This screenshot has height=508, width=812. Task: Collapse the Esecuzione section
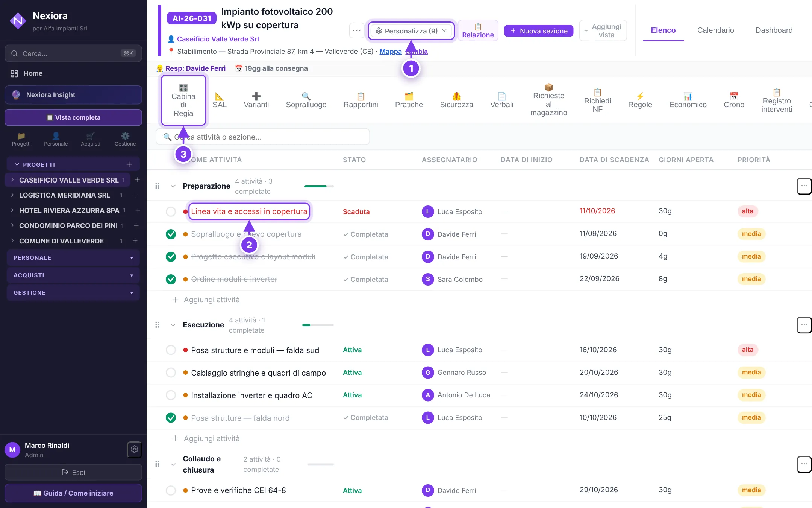pos(173,325)
